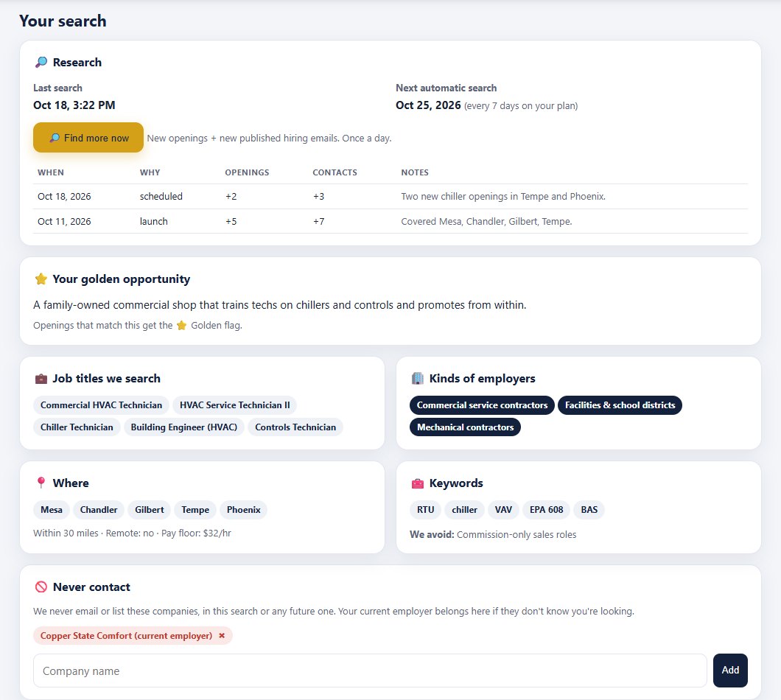781x700 pixels.
Task: Click the BAS keyword chip
Action: [x=589, y=510]
